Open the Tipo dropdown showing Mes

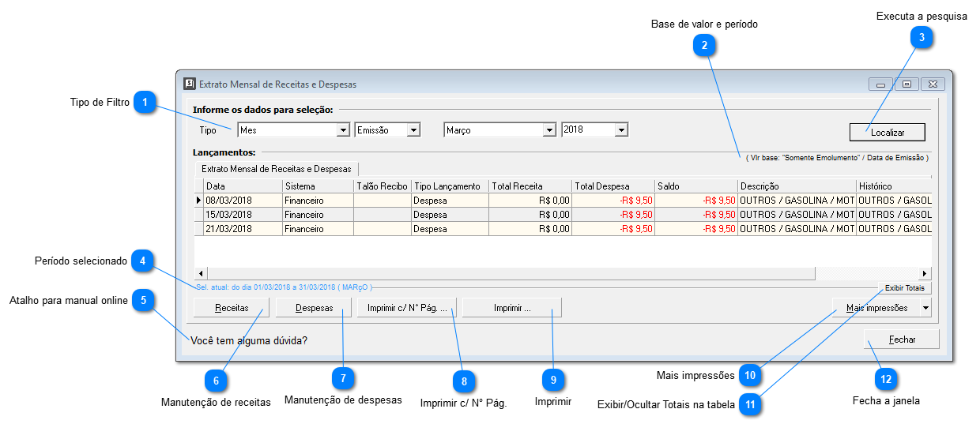293,130
